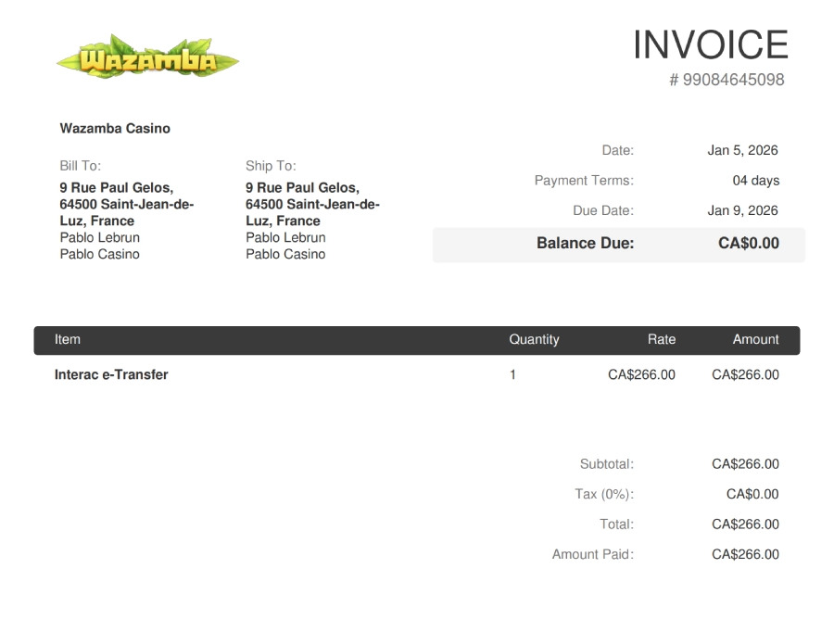Image resolution: width=834 pixels, height=644 pixels.
Task: Click the Ship To label
Action: 271,166
